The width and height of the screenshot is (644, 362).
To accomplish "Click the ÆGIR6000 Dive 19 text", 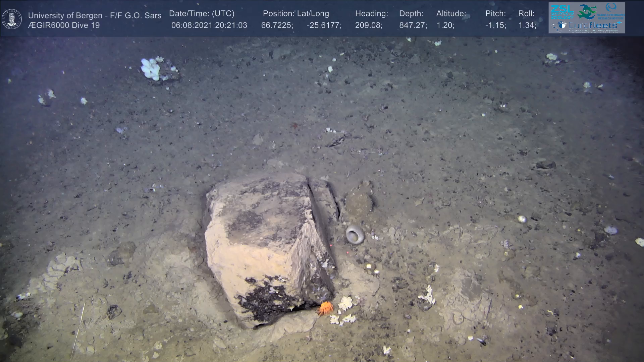I will coord(64,25).
